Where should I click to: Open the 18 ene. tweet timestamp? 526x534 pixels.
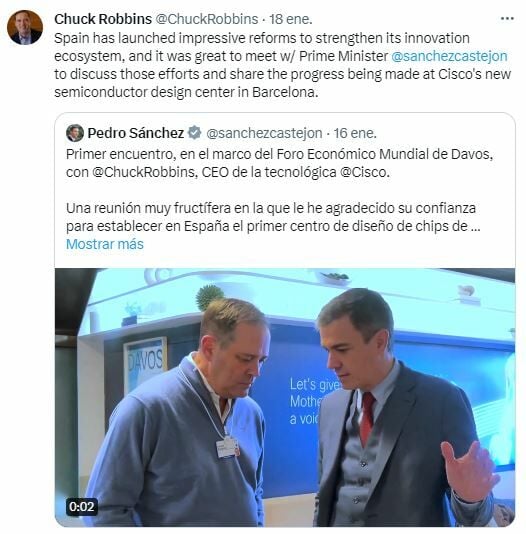(x=291, y=19)
